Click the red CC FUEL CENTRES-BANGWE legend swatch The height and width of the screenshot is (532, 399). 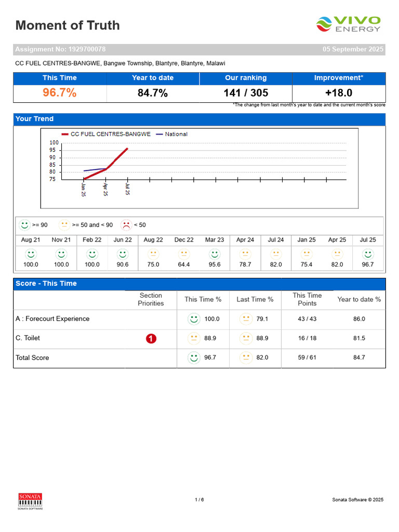click(x=65, y=134)
